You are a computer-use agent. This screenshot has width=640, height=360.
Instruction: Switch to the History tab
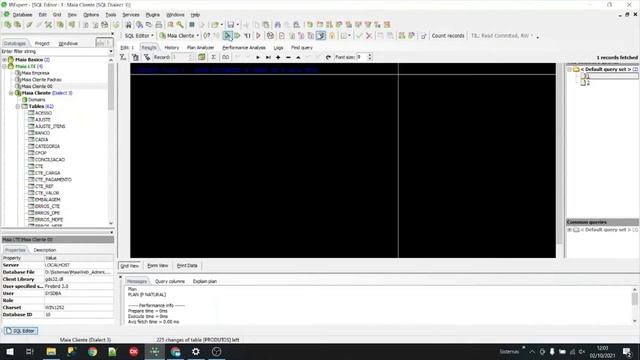click(171, 48)
